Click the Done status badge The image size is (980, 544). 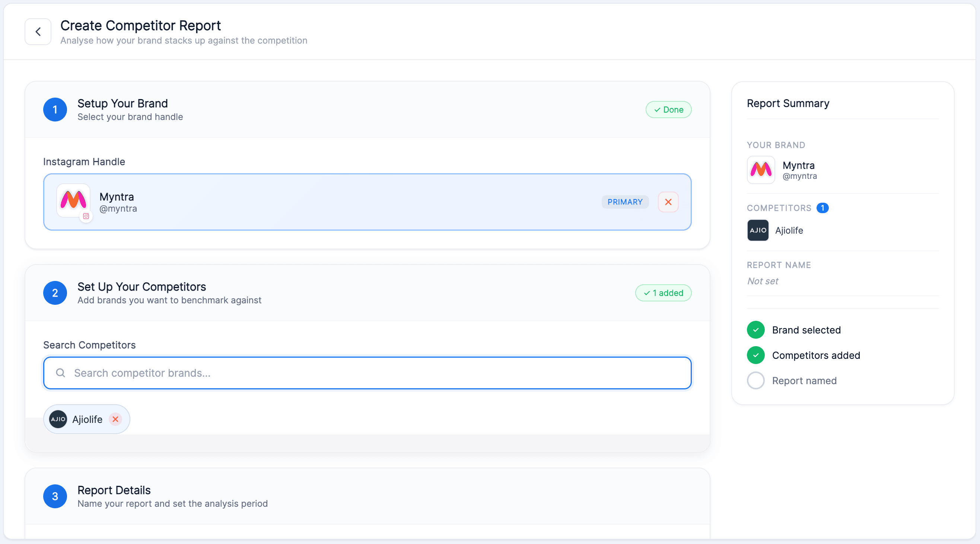pos(668,110)
